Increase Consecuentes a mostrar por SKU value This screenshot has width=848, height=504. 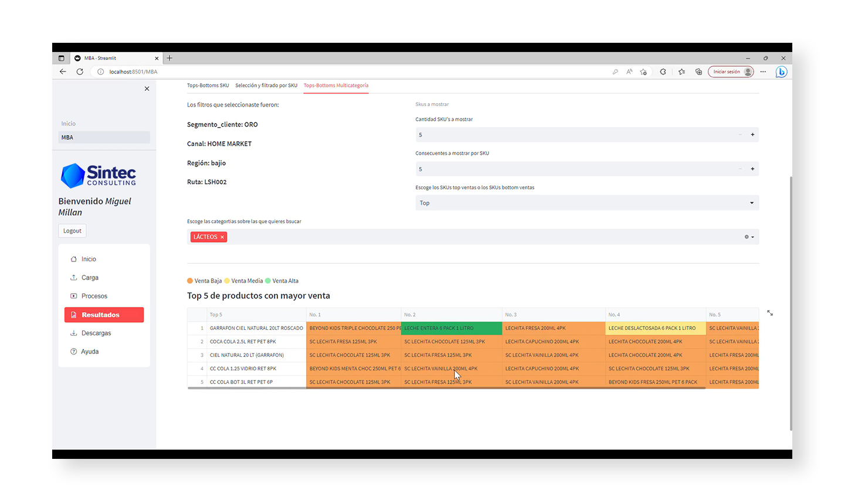(752, 169)
